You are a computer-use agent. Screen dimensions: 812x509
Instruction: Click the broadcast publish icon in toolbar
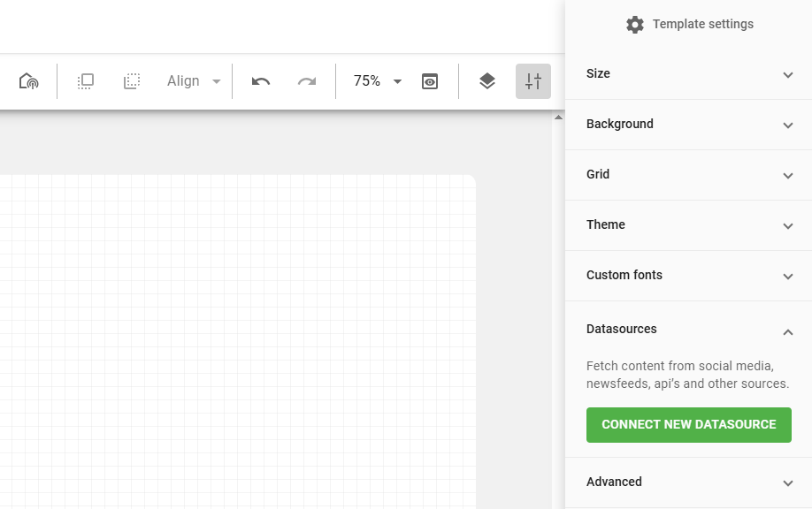point(28,81)
